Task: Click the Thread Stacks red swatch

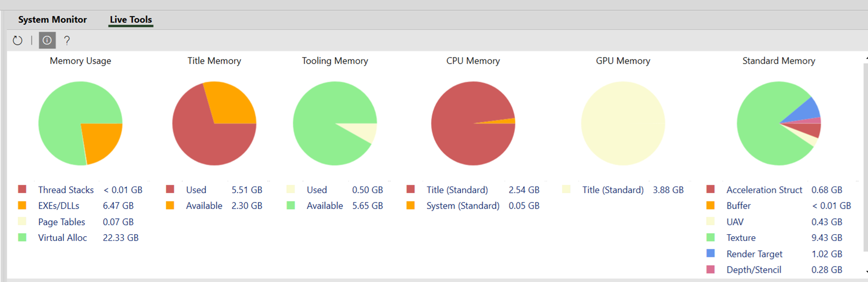Action: [22, 189]
